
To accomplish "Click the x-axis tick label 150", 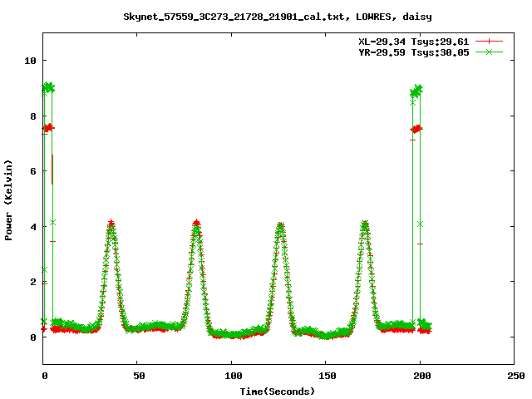I will tap(327, 376).
